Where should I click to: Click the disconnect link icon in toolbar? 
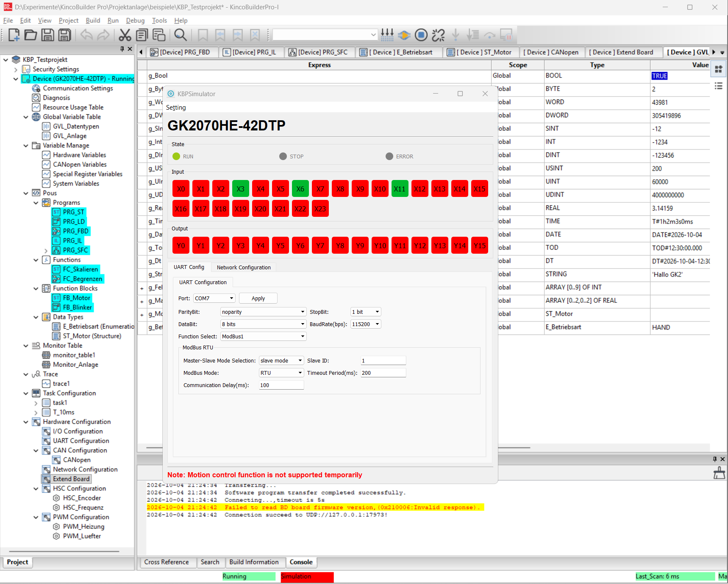click(x=438, y=35)
